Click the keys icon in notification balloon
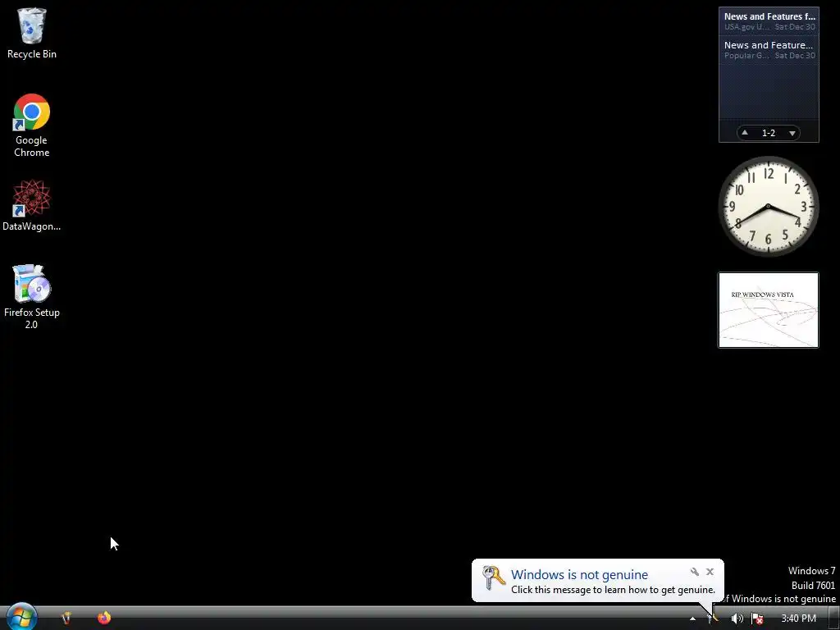The height and width of the screenshot is (630, 840). tap(493, 577)
